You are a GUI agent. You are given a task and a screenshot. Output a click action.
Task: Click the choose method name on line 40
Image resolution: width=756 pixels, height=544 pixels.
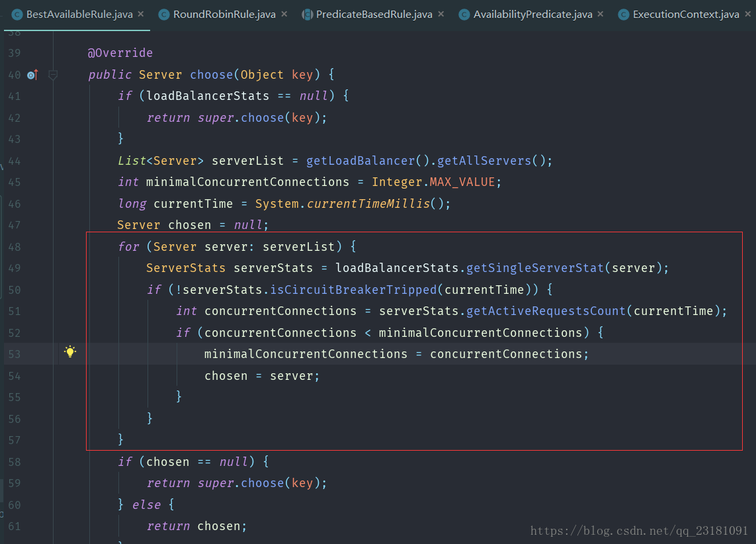point(211,75)
